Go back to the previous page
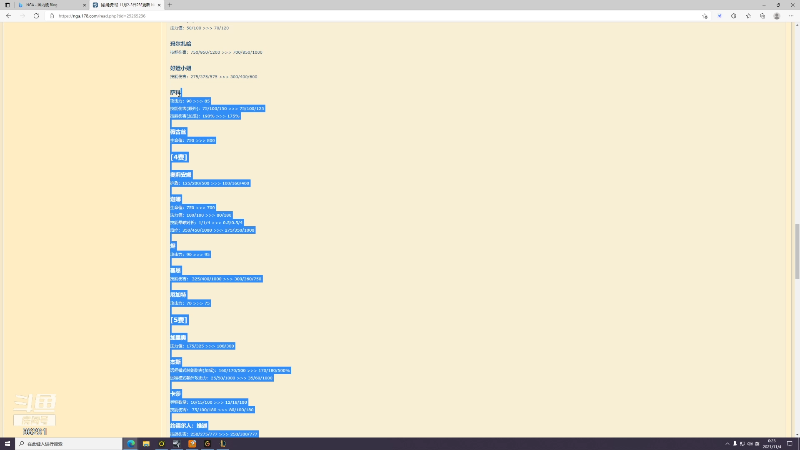Screen dimensions: 800x450 (9, 16)
